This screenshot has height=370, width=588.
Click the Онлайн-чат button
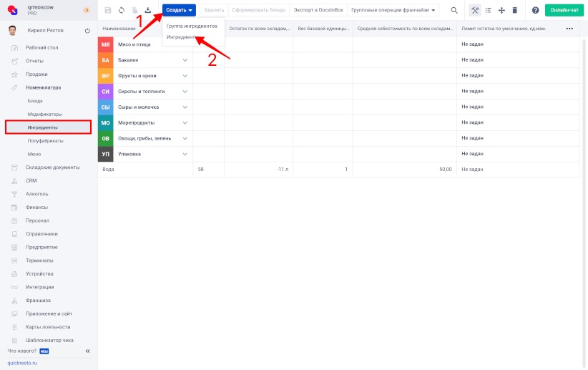pyautogui.click(x=564, y=10)
